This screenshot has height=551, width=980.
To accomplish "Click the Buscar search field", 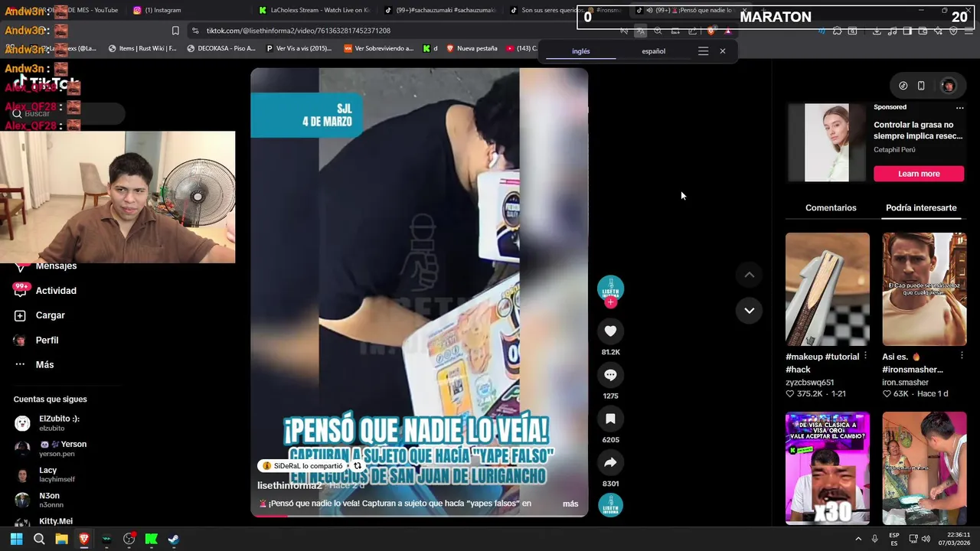I will pos(69,113).
